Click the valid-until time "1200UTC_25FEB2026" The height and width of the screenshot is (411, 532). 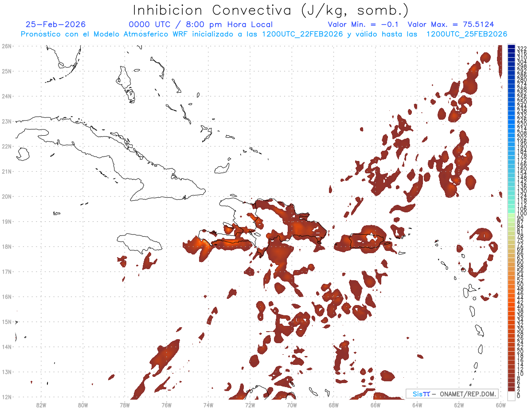pos(467,34)
